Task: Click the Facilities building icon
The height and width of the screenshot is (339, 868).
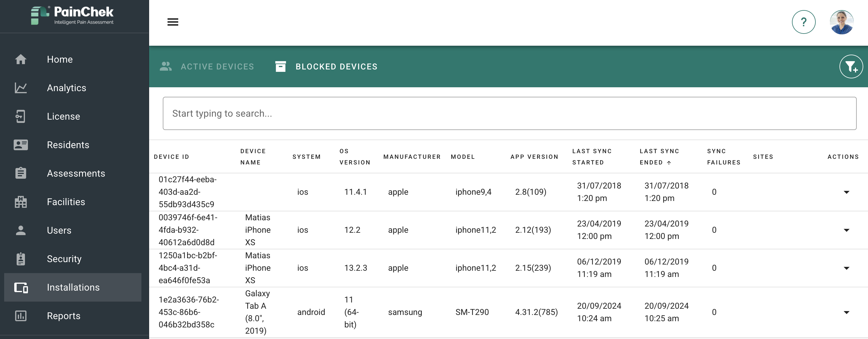Action: (x=21, y=202)
